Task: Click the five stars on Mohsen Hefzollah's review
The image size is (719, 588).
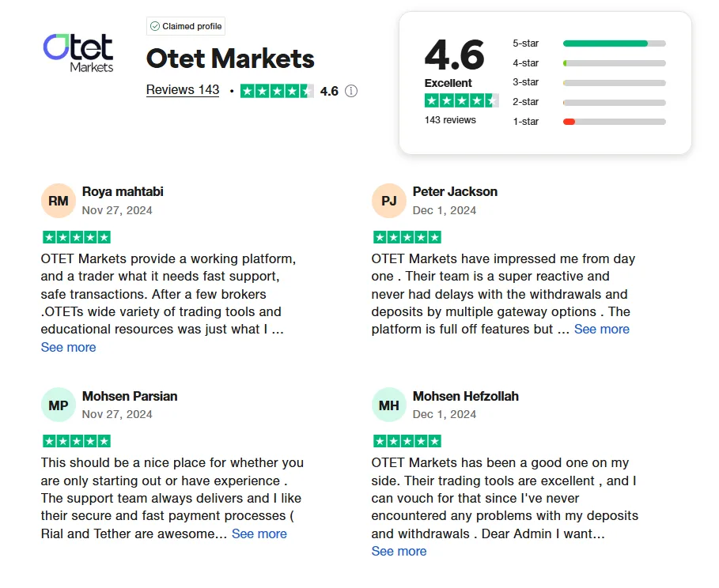Action: (x=407, y=441)
